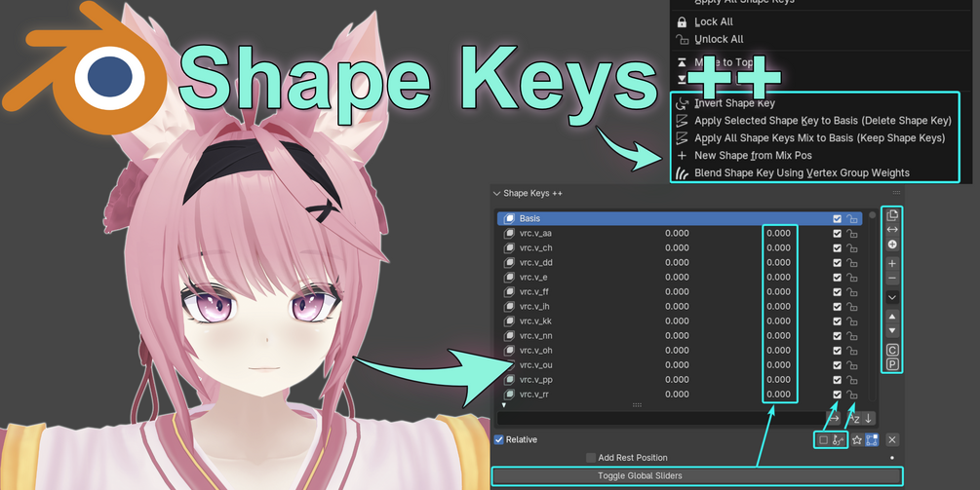
Task: Uncheck the vrc.v_oh row checkbox
Action: point(837,350)
